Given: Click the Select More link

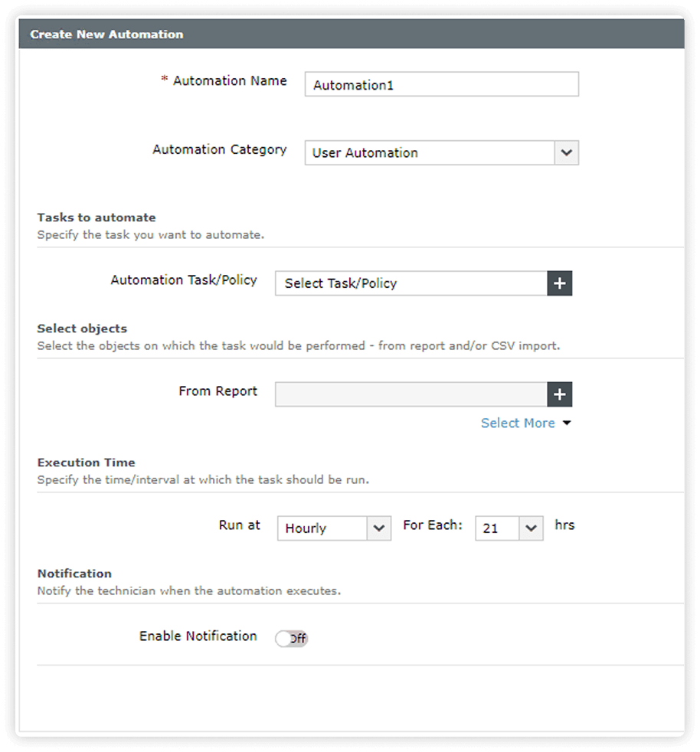Looking at the screenshot, I should click(x=518, y=423).
